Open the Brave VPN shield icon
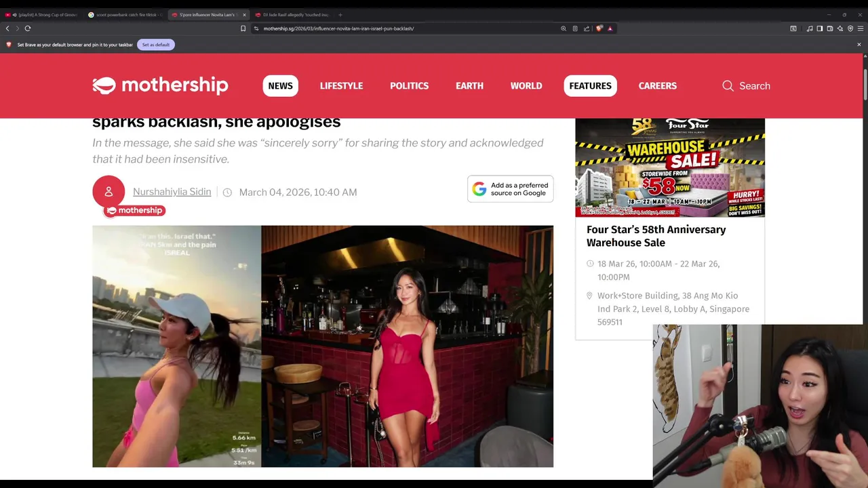 850,28
